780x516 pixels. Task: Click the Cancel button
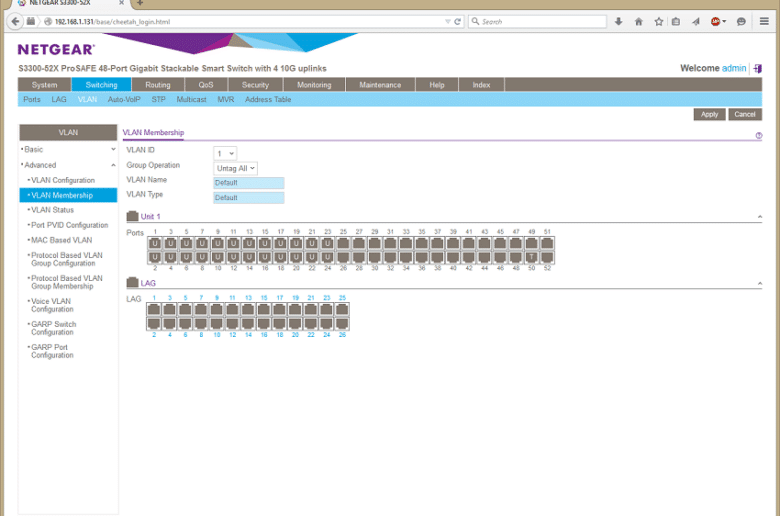(x=745, y=114)
